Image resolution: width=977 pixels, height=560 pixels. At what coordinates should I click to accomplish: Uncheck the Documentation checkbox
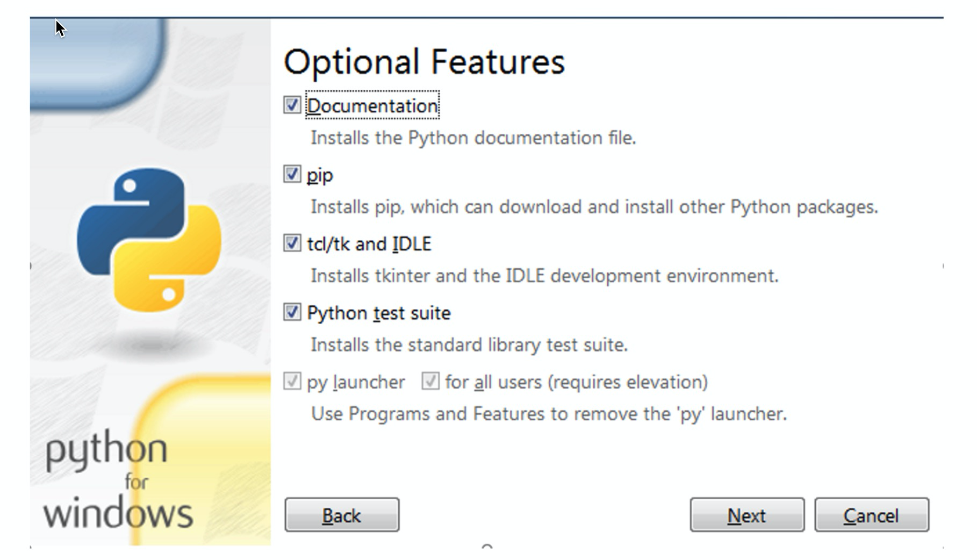click(292, 105)
